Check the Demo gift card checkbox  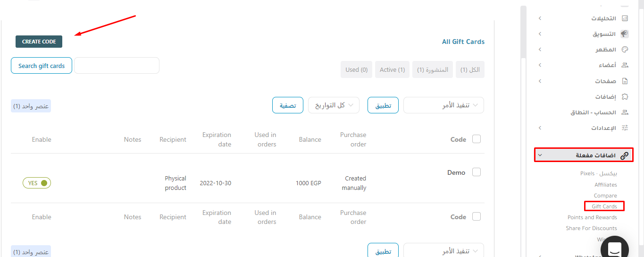pyautogui.click(x=477, y=172)
